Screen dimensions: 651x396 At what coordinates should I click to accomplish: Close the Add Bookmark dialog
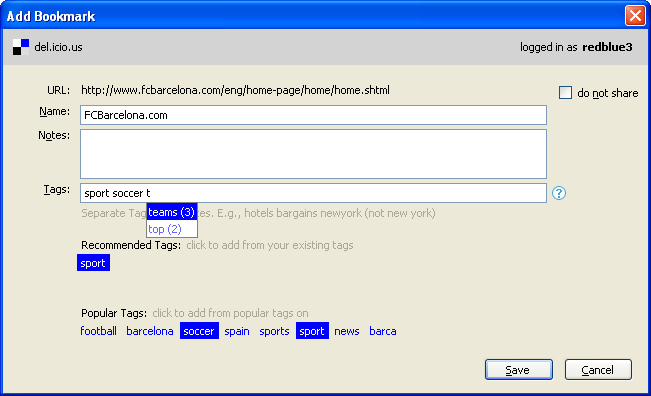click(635, 16)
